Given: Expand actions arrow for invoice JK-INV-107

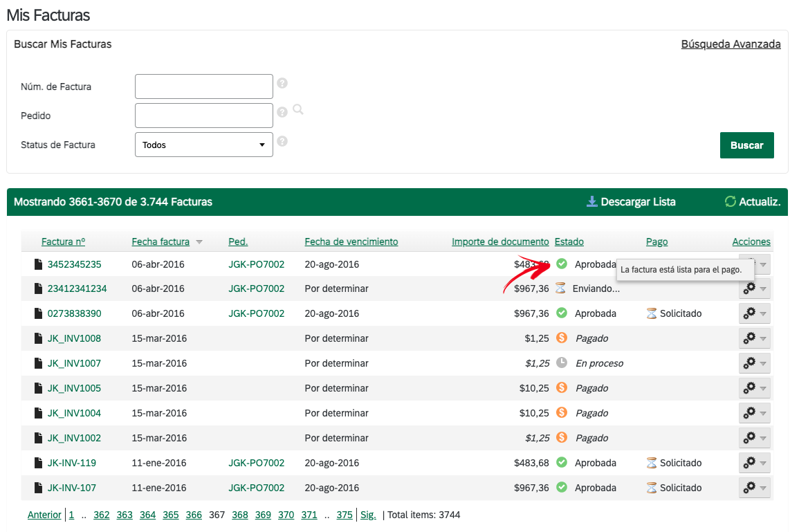Looking at the screenshot, I should (x=763, y=488).
